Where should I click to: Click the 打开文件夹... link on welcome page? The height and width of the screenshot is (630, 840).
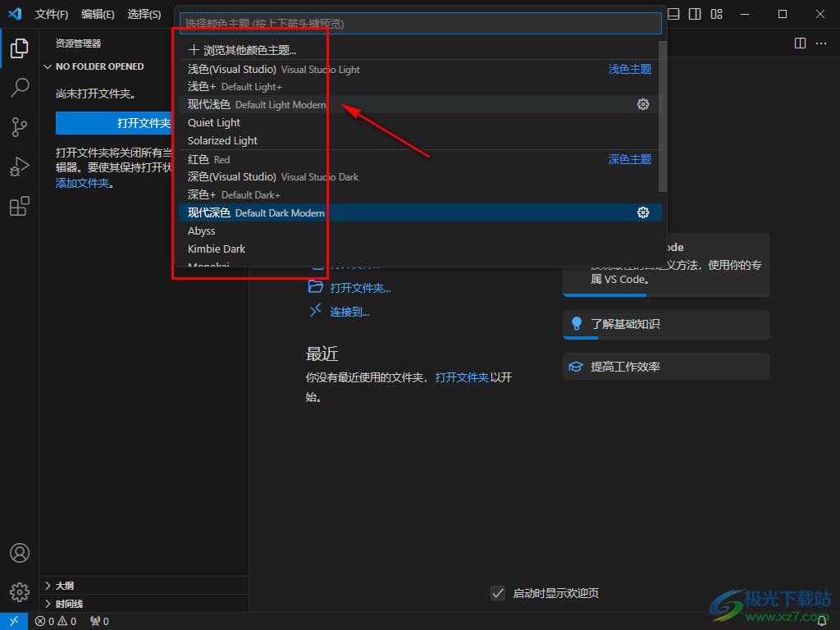(360, 288)
